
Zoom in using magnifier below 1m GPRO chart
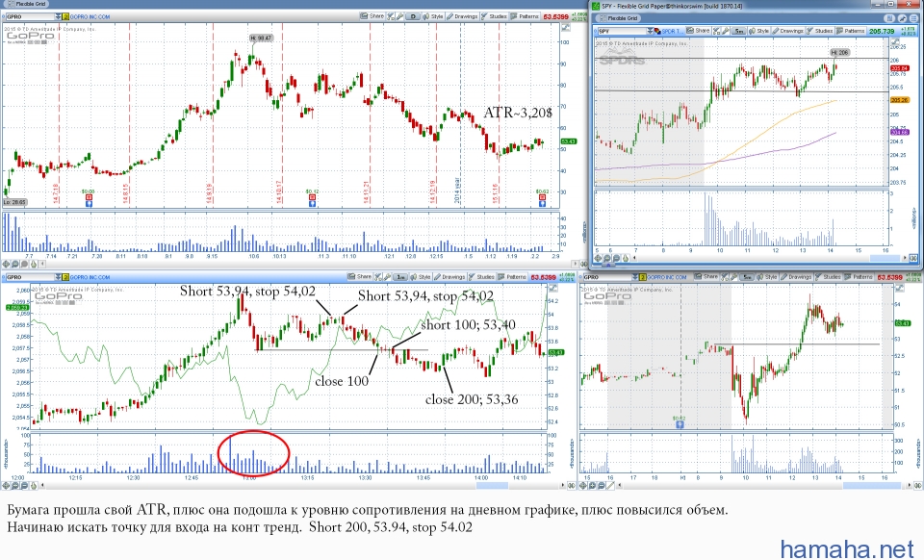(16, 486)
